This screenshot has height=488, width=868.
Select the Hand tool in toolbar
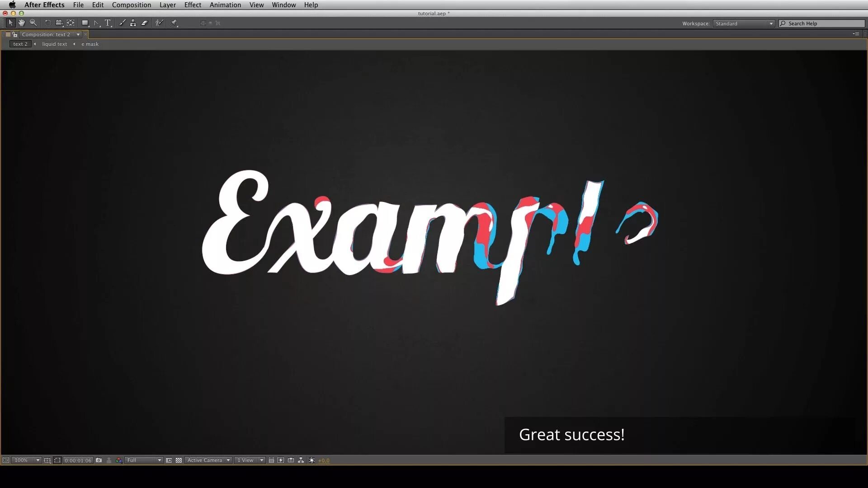point(21,23)
